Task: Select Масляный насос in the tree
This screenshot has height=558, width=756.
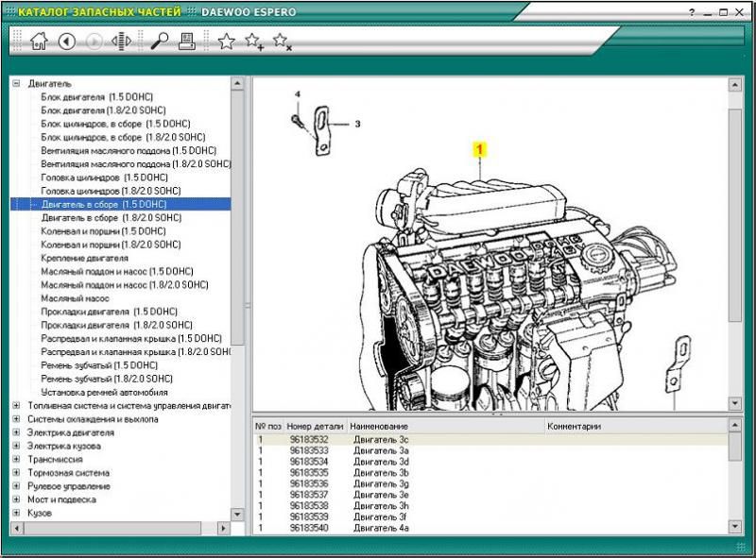Action: [75, 297]
